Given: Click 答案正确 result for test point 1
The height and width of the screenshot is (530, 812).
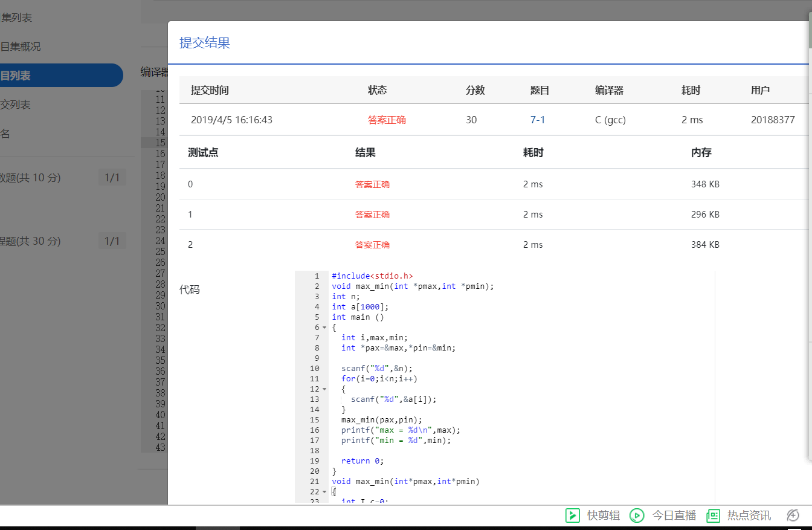Looking at the screenshot, I should click(372, 215).
